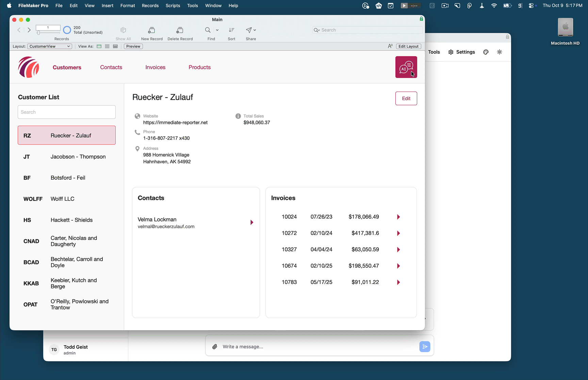Open the AI chat assistant
Viewport: 588px width, 380px height.
coord(406,67)
